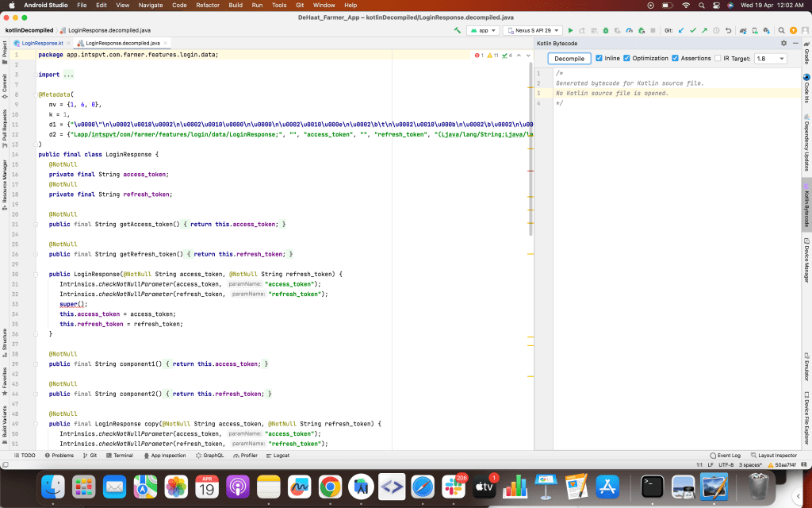Open the Refactor menu
Image resolution: width=812 pixels, height=508 pixels.
tap(208, 6)
